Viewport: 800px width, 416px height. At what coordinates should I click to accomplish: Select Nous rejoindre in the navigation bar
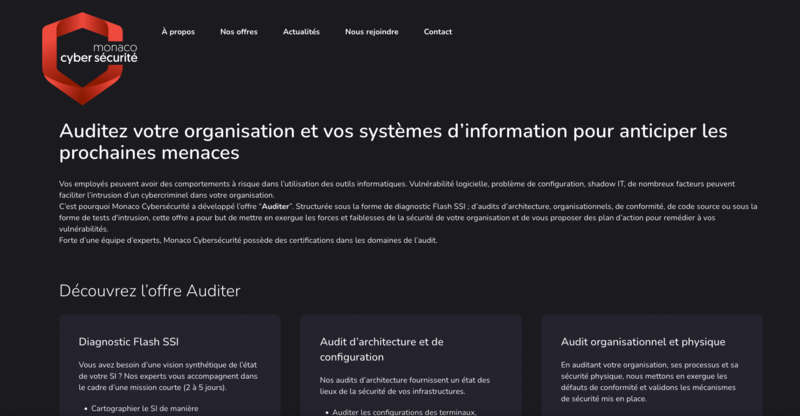click(x=371, y=32)
